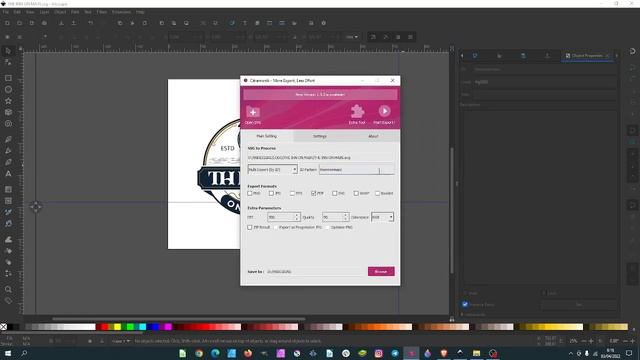This screenshot has height=360, width=640.
Task: Click the Print document toolbar icon
Action: tap(44, 23)
